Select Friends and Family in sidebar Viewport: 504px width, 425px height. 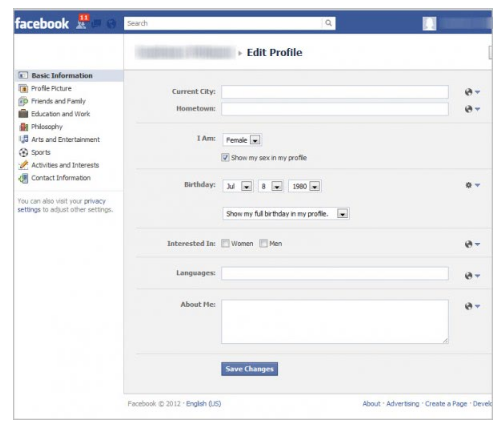[x=58, y=101]
